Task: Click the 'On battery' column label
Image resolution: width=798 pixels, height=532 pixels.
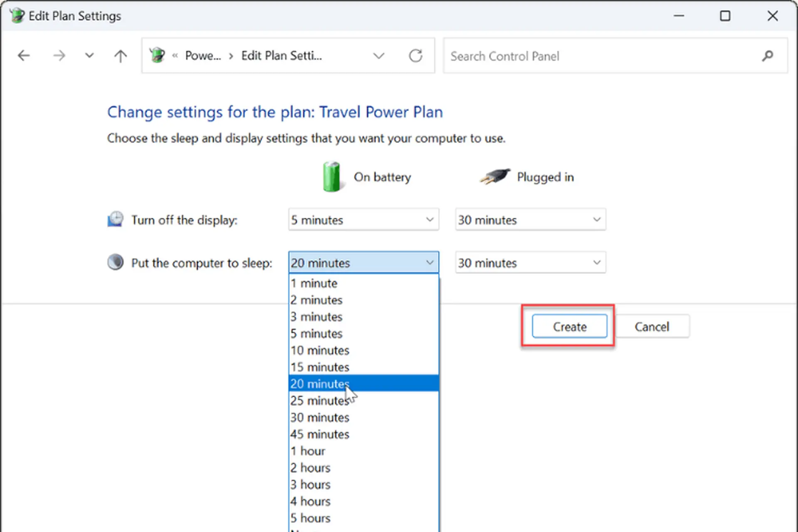Action: coord(382,177)
